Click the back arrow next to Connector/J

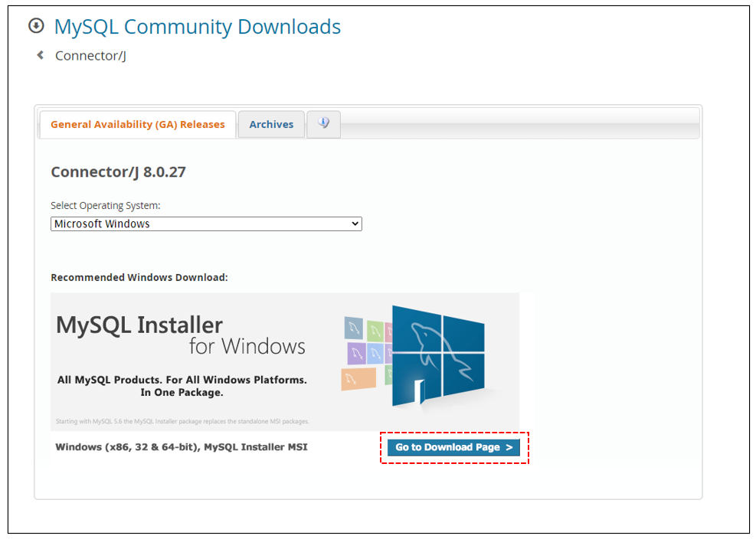41,55
